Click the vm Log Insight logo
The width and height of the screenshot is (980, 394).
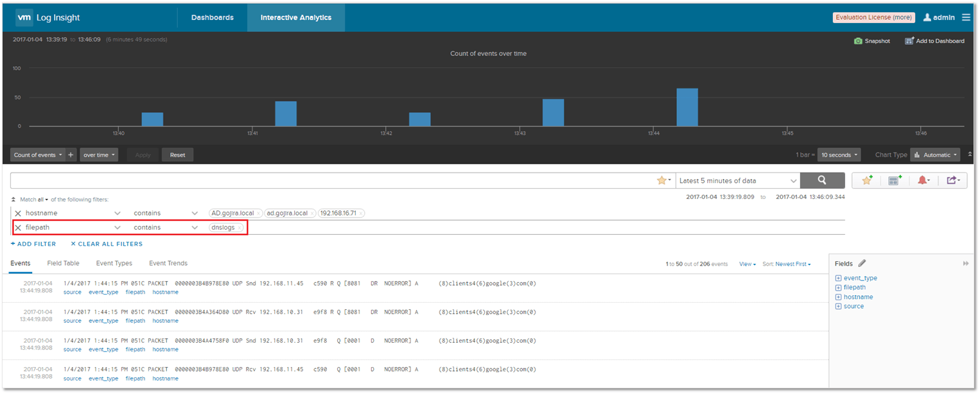pyautogui.click(x=48, y=17)
